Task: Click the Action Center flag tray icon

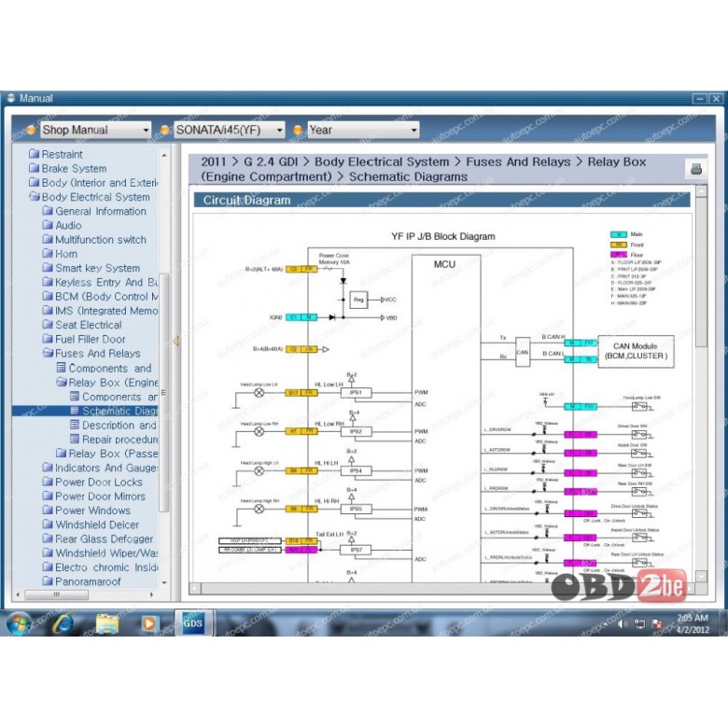Action: point(657,624)
